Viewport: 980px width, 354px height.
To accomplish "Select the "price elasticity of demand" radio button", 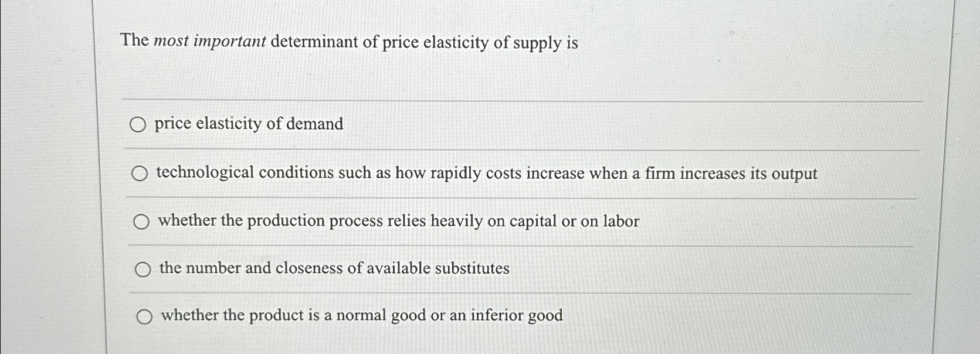I will tap(138, 125).
